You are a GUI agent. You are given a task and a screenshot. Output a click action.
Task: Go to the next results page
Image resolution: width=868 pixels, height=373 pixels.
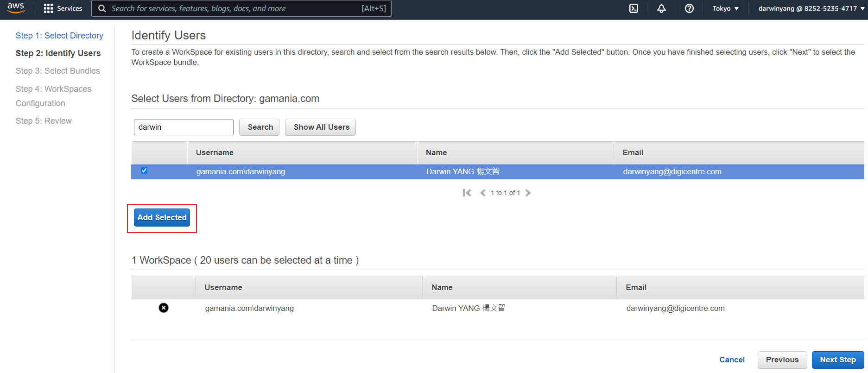coord(528,193)
